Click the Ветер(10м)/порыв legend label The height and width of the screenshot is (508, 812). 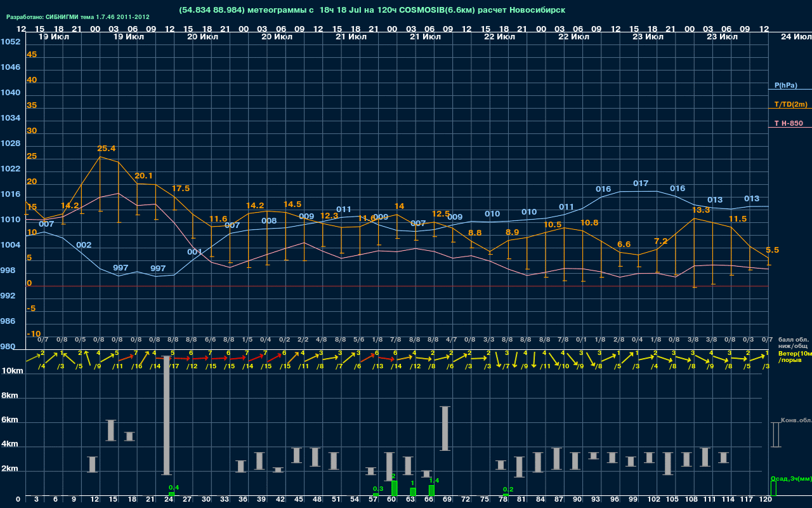click(x=794, y=356)
